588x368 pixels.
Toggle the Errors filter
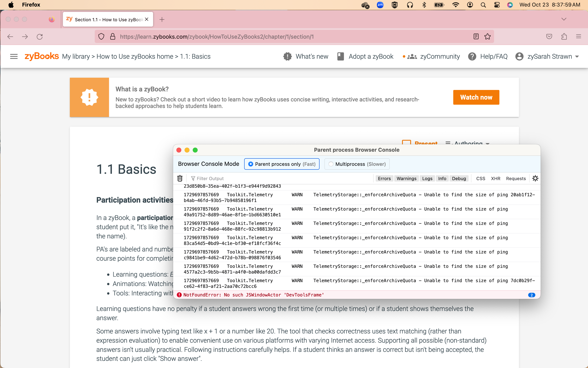384,178
